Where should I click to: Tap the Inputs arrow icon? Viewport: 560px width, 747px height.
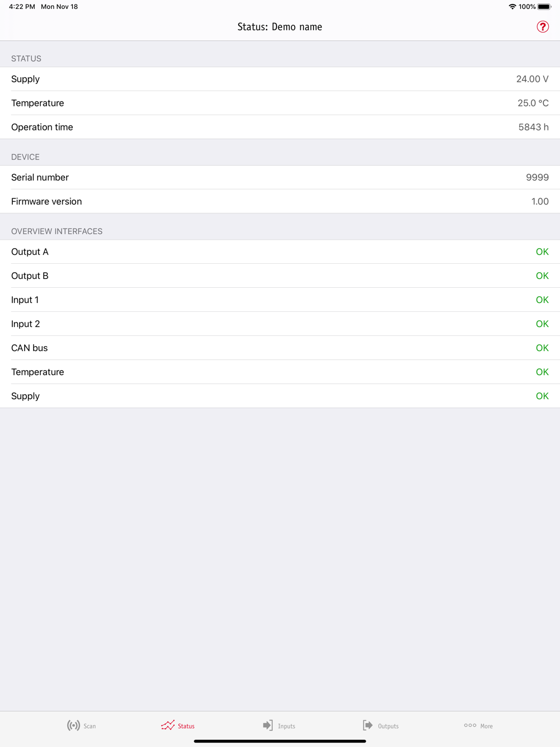point(268,725)
